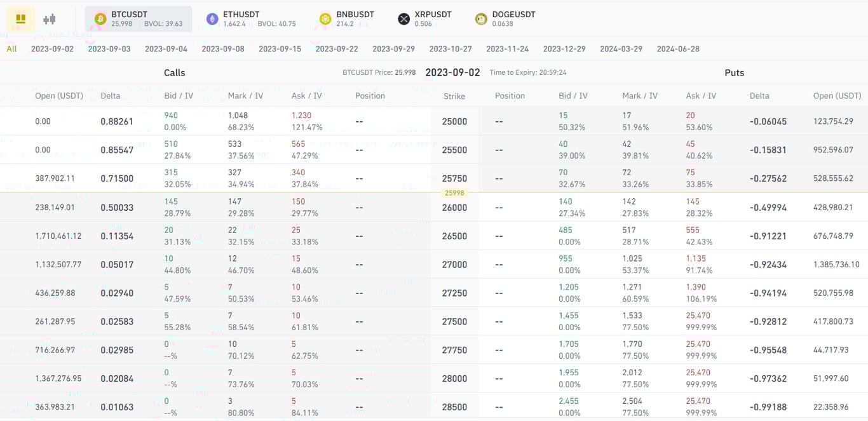The height and width of the screenshot is (421, 868).
Task: Click the Ethereum coin icon
Action: [212, 18]
